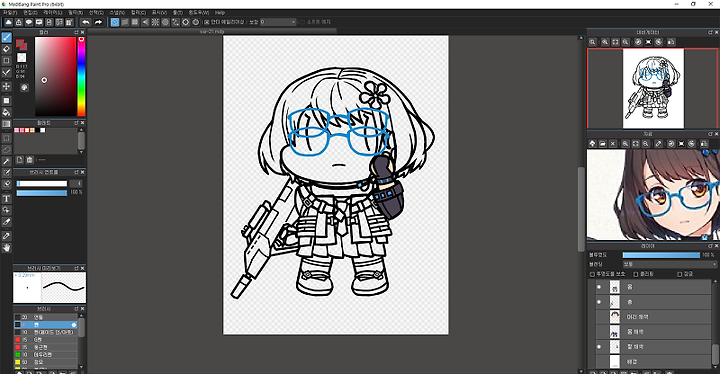Select the Magic Wand tool

[6, 161]
